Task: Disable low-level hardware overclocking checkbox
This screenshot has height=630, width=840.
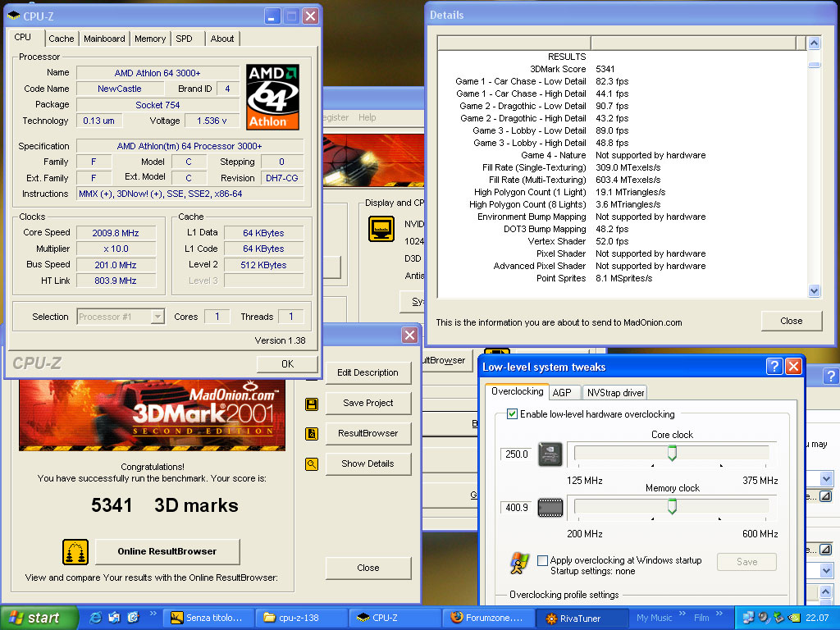Action: [x=513, y=414]
